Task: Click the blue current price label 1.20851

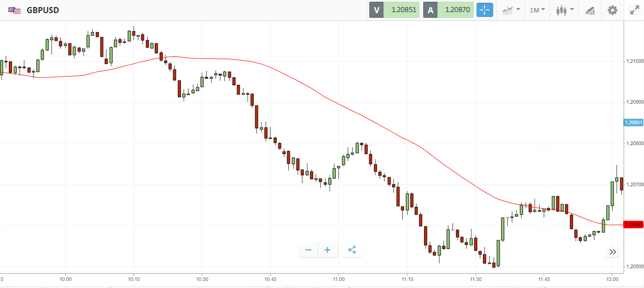Action: [633, 123]
